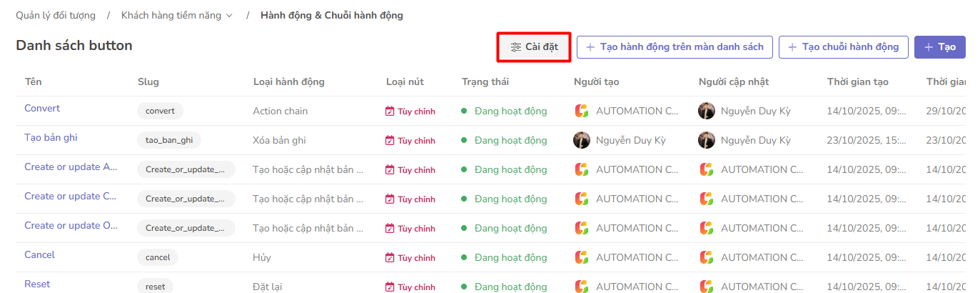This screenshot has height=293, width=980.
Task: Click AUTOMATION creator logo in Convert row
Action: pyautogui.click(x=582, y=111)
